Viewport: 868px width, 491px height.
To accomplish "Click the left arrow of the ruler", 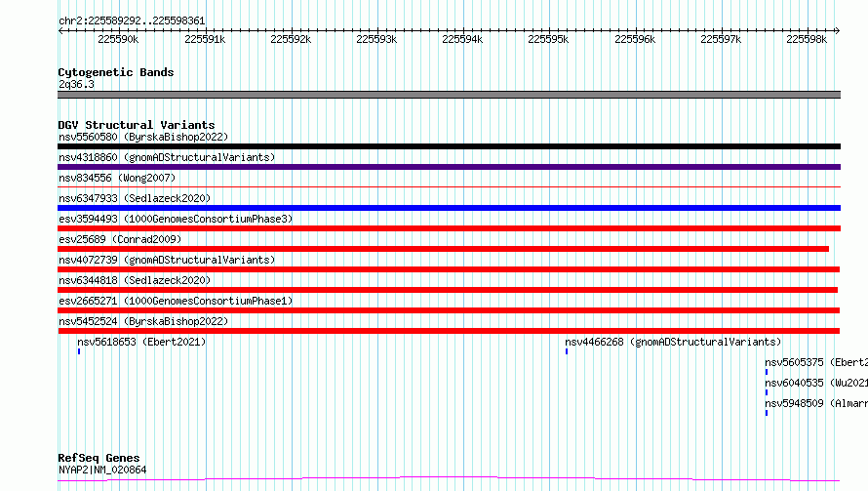I will coord(60,30).
